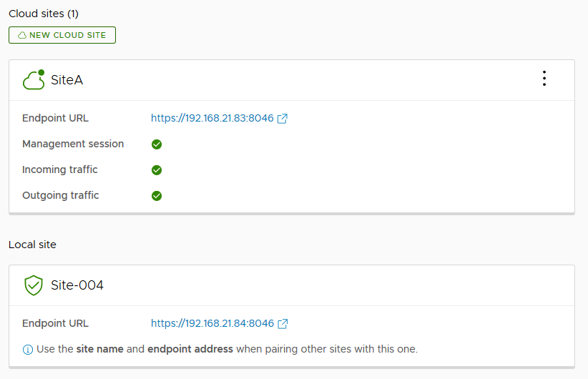Click the New Cloud Site button
Image resolution: width=588 pixels, height=379 pixels.
tap(62, 35)
